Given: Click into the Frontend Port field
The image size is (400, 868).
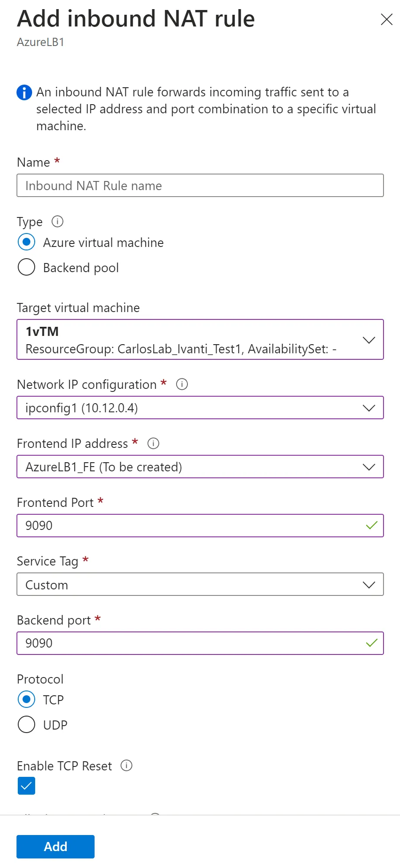Looking at the screenshot, I should [x=200, y=526].
